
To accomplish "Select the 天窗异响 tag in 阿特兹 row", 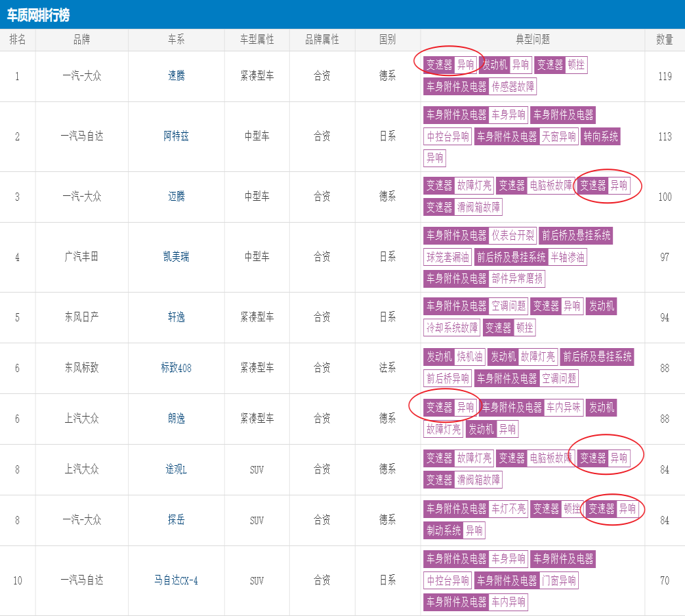I will (559, 137).
